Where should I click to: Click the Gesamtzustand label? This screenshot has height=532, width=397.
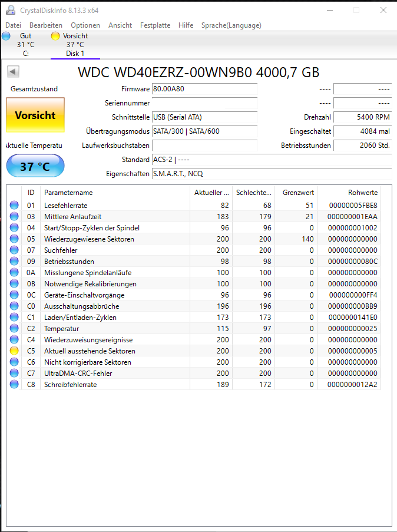34,89
